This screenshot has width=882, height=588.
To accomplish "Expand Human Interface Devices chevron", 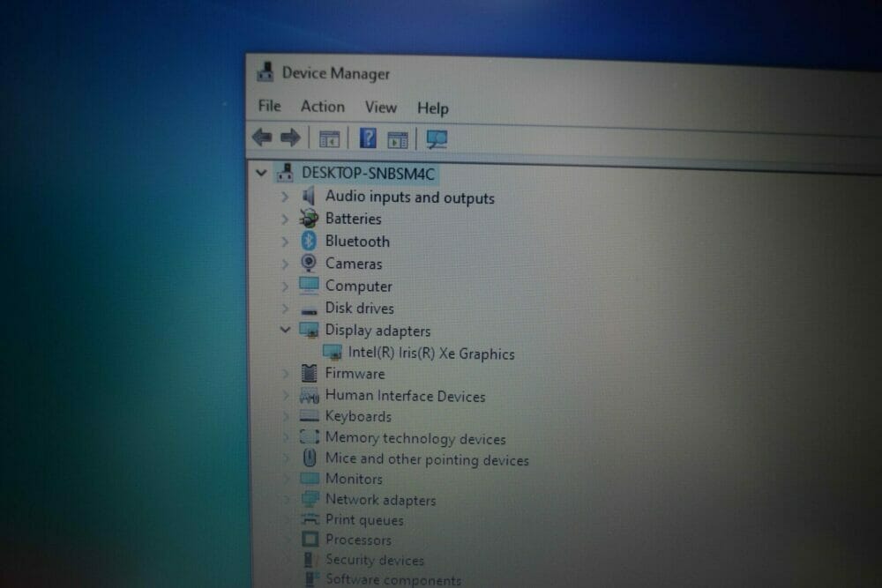I will tap(285, 395).
